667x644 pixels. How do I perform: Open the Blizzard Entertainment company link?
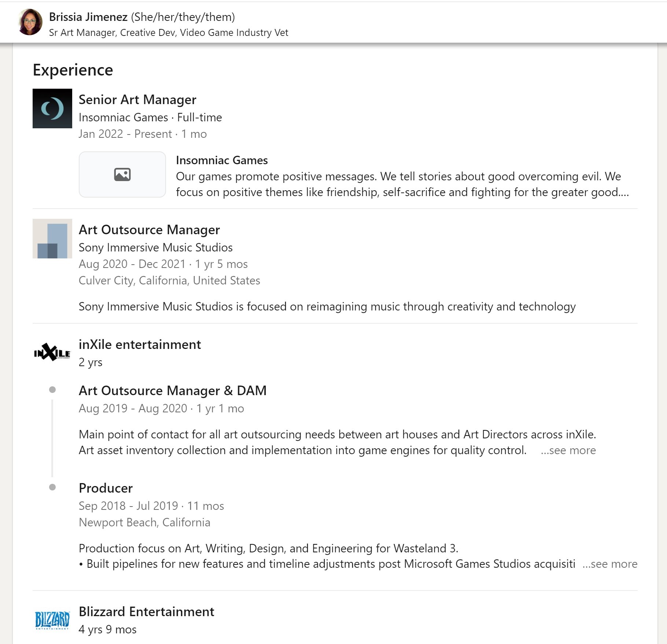pos(146,612)
